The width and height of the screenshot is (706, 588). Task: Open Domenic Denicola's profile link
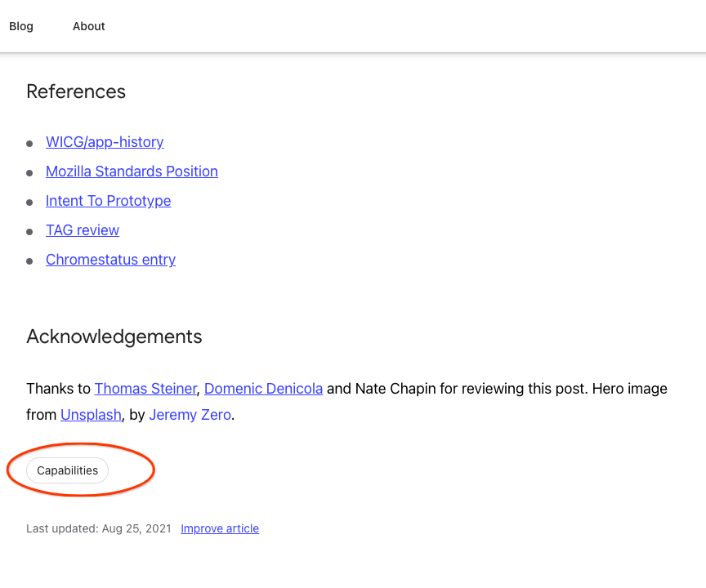coord(263,389)
